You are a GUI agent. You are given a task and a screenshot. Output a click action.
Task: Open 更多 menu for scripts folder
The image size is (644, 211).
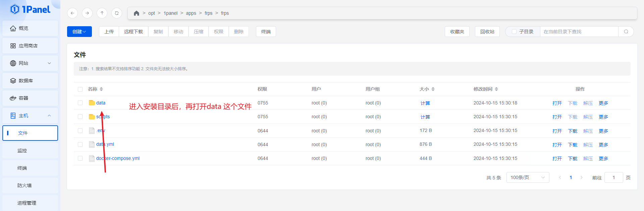[603, 117]
